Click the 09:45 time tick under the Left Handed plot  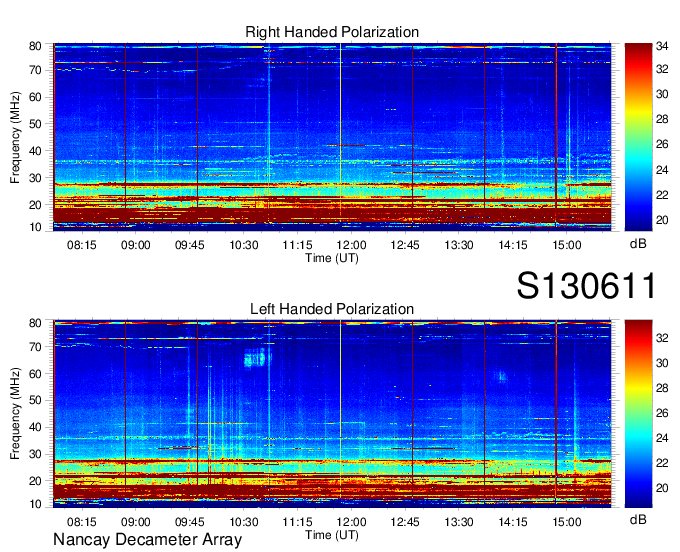tap(190, 522)
